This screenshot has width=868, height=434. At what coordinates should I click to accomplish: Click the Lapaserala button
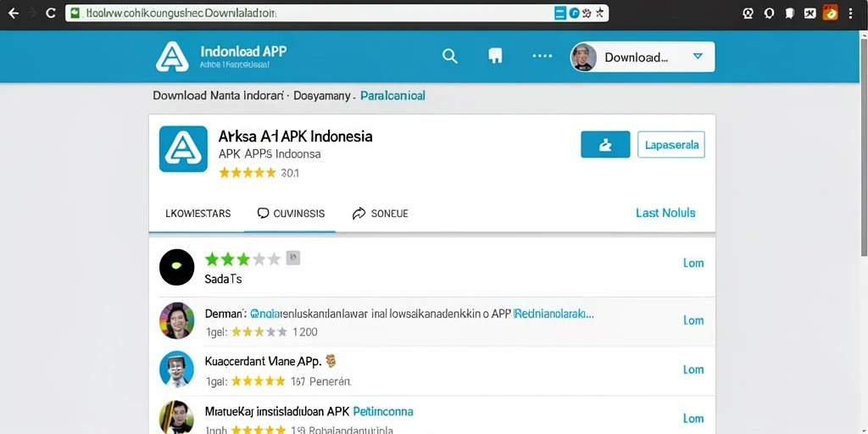pos(671,144)
